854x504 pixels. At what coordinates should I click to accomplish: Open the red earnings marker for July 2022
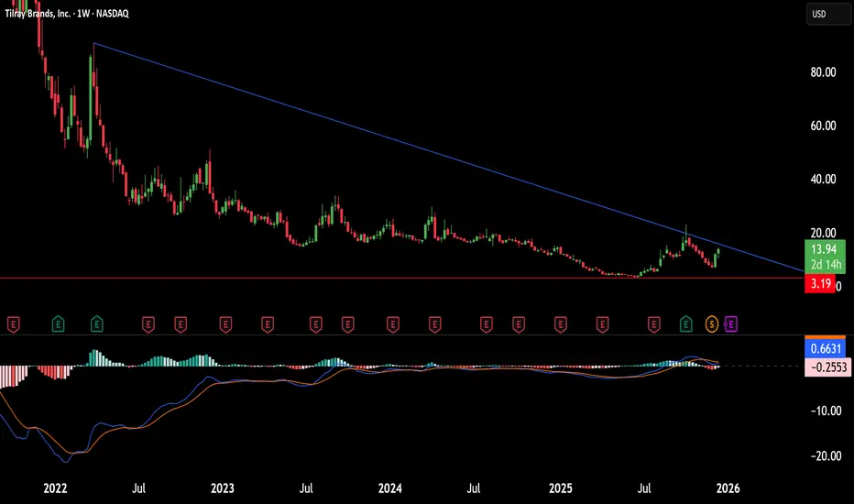pos(148,324)
